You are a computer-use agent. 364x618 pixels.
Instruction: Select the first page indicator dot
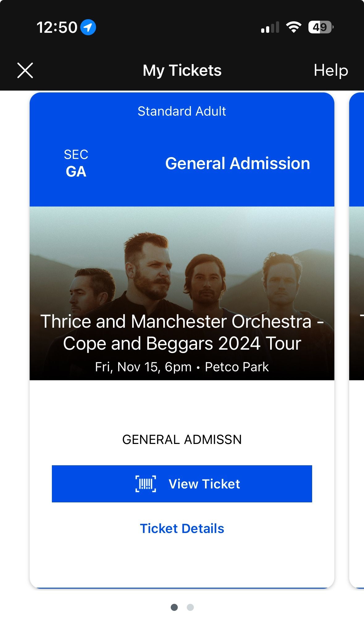174,607
